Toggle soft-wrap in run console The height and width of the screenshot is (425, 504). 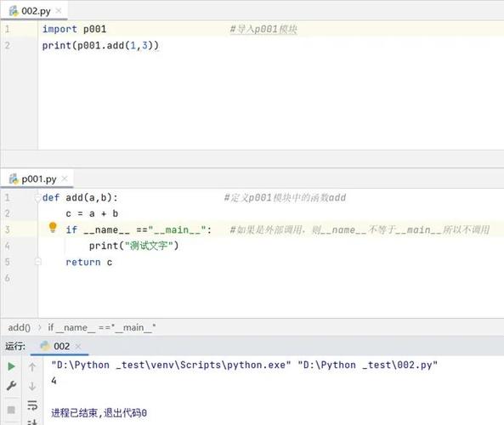(x=32, y=405)
